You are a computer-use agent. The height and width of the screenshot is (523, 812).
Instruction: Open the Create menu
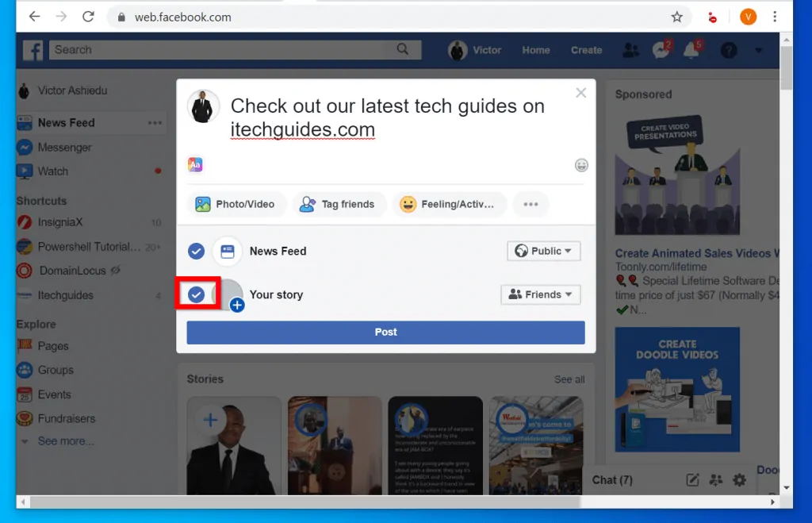coord(586,49)
